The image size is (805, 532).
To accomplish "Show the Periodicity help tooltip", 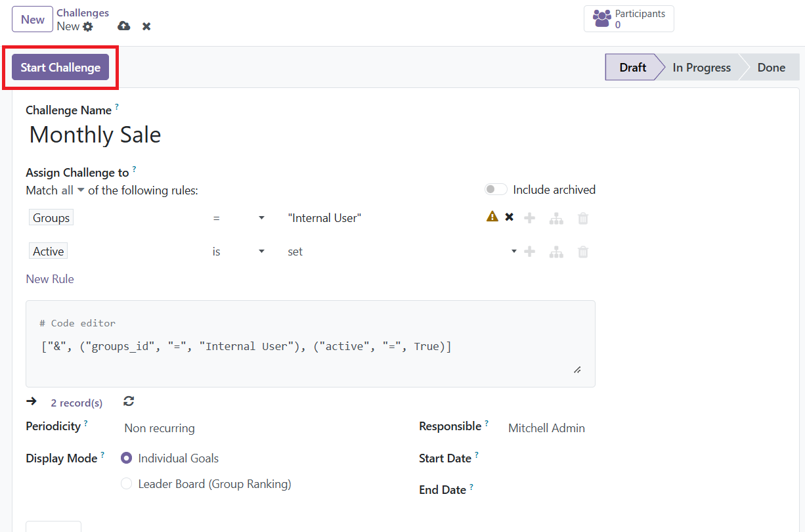I will click(86, 423).
